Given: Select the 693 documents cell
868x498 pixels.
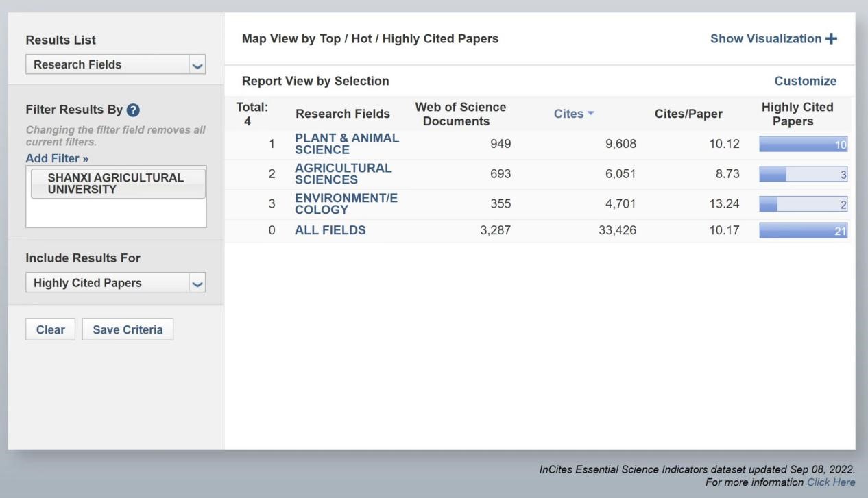Looking at the screenshot, I should pos(500,174).
